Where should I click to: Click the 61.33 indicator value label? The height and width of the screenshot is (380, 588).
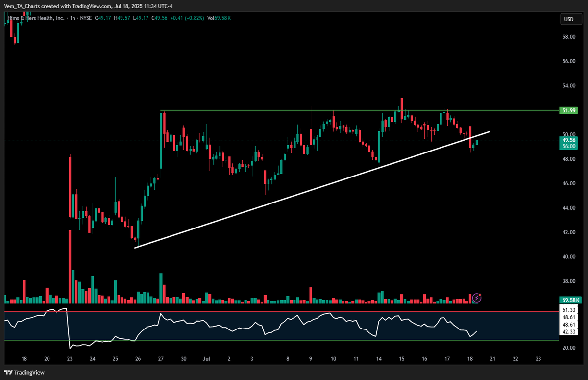[x=569, y=310]
